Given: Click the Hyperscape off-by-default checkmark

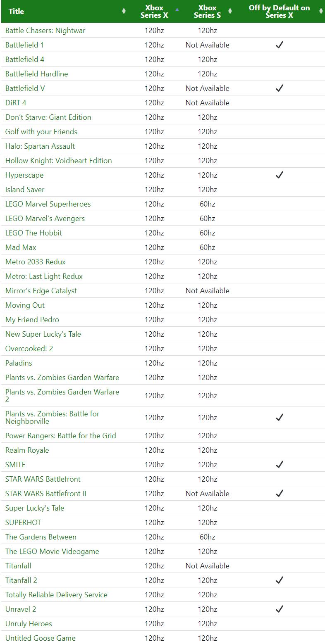Looking at the screenshot, I should [x=280, y=175].
